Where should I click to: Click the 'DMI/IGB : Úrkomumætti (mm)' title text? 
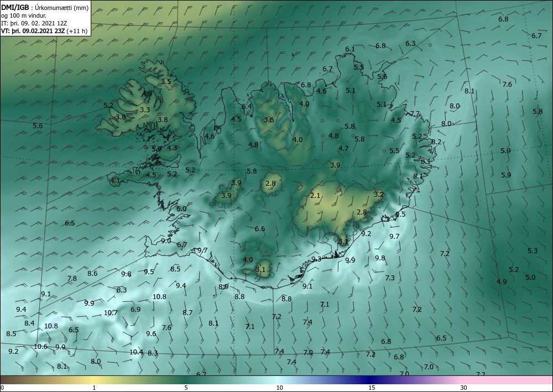[x=45, y=7]
